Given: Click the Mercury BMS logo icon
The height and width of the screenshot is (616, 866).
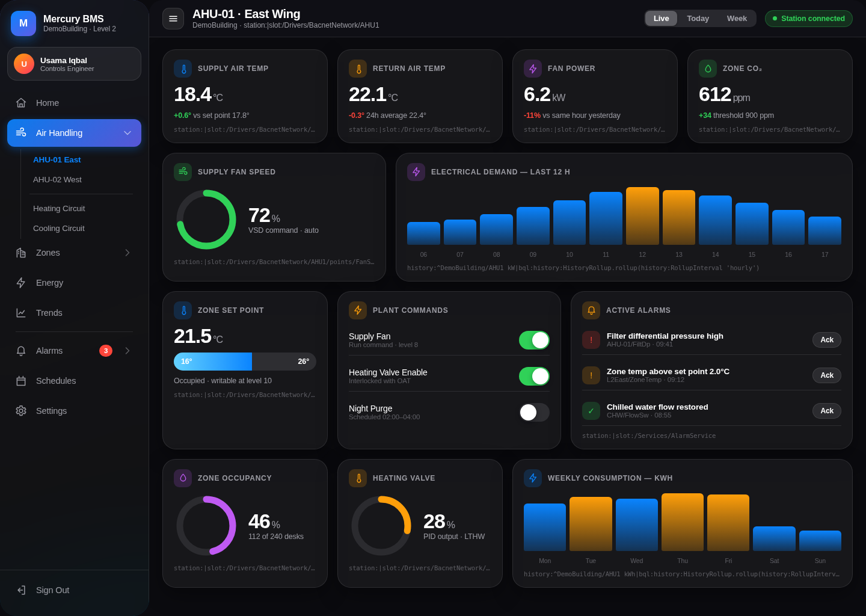Looking at the screenshot, I should [x=23, y=23].
